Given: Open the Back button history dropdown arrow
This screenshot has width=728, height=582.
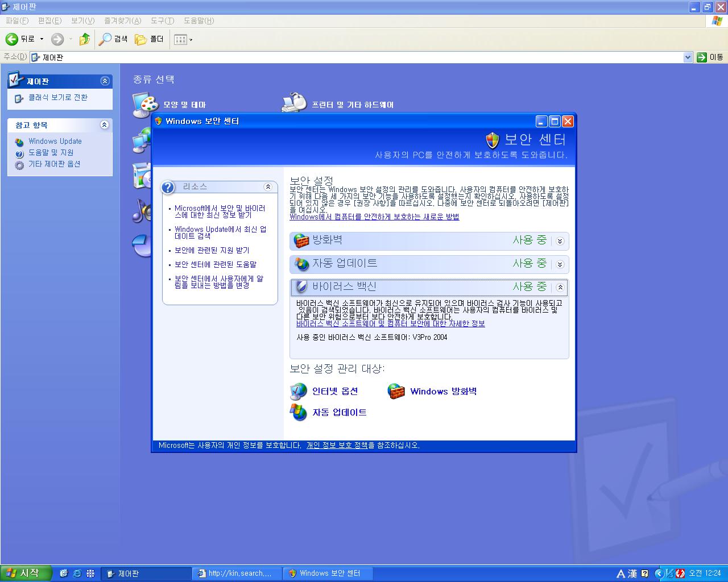Looking at the screenshot, I should point(42,39).
